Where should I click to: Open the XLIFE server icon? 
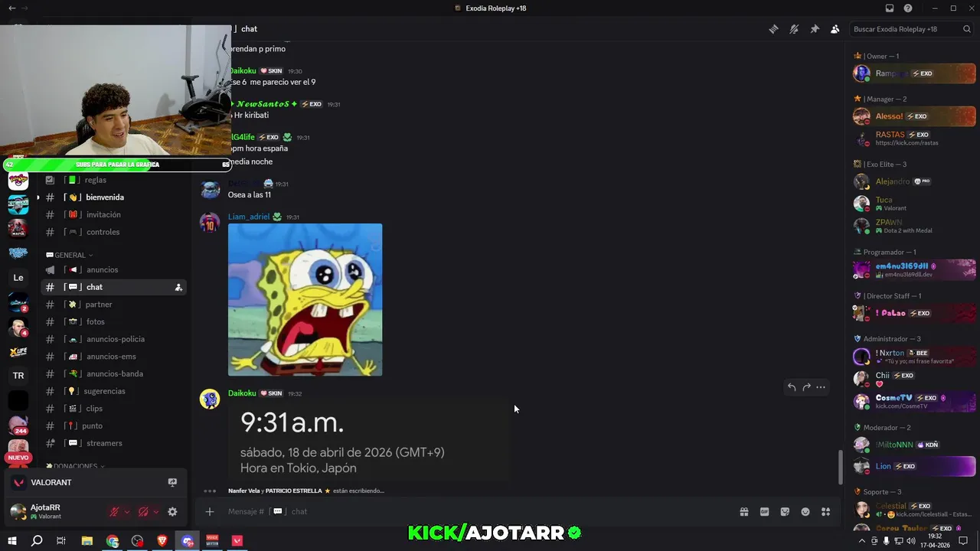pos(18,352)
